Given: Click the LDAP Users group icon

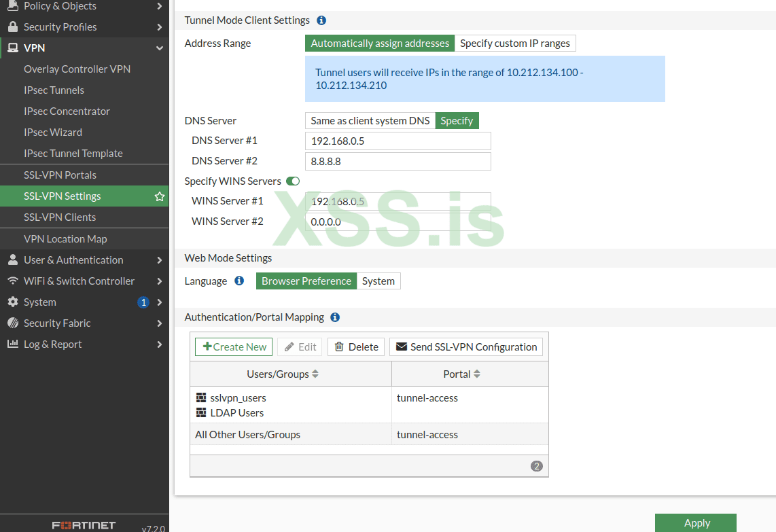Looking at the screenshot, I should 201,412.
